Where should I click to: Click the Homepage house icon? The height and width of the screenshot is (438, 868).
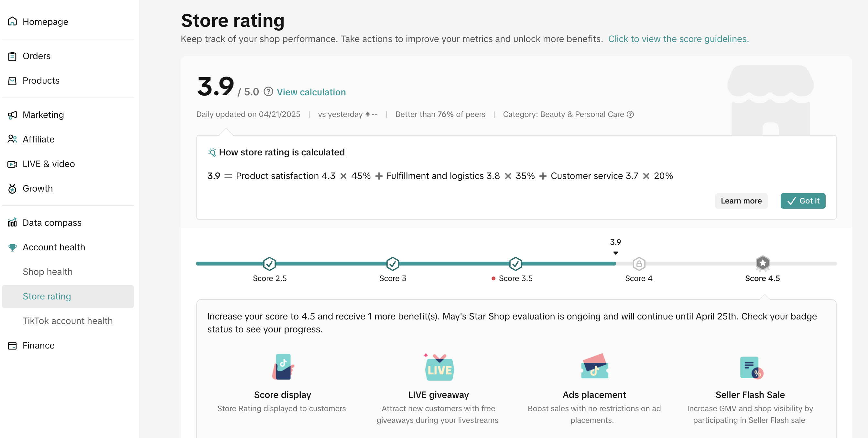(12, 22)
